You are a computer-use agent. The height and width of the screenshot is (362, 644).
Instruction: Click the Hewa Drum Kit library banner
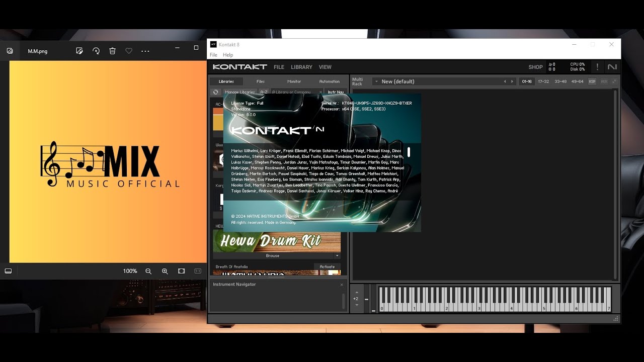coord(277,242)
